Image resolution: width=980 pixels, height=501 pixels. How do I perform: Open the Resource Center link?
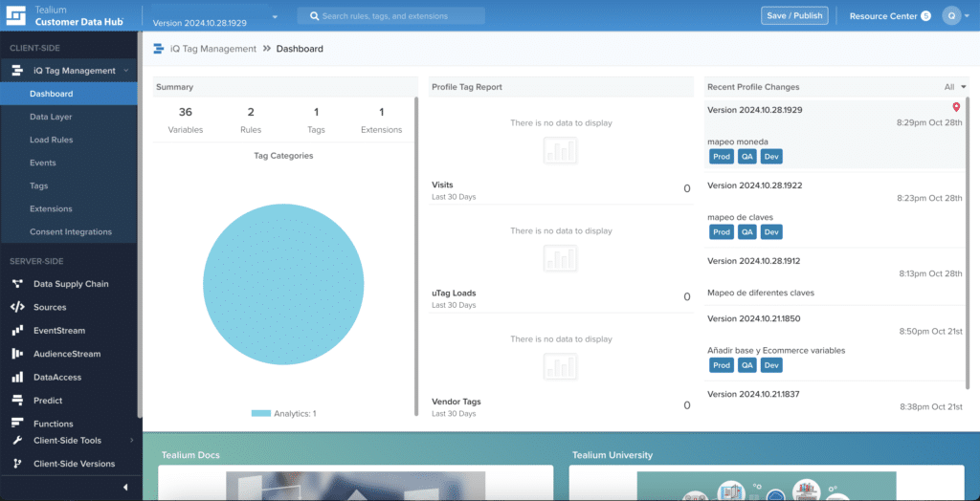[x=882, y=15]
